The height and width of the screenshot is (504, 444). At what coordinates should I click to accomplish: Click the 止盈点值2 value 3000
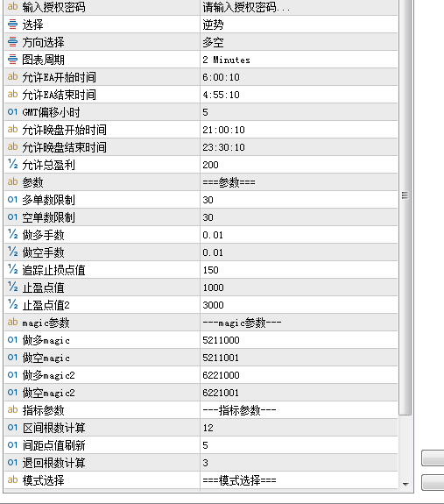[x=299, y=305]
